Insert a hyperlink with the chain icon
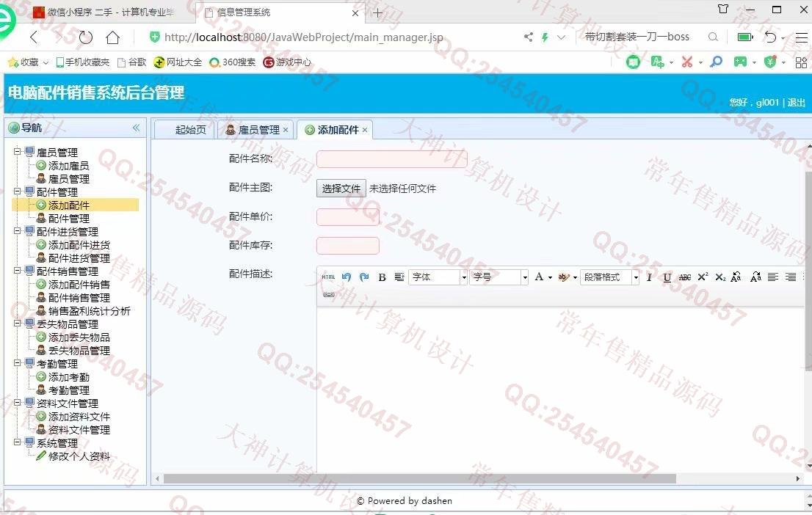812x515 pixels. coord(329,294)
